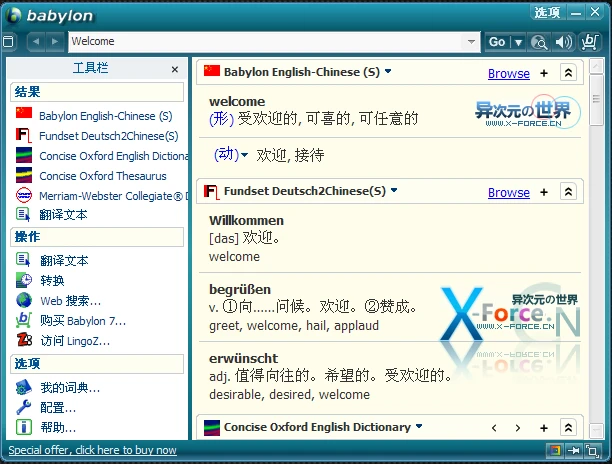Viewport: 612px width, 464px height.
Task: Click the 我的词典 book icon
Action: click(23, 387)
